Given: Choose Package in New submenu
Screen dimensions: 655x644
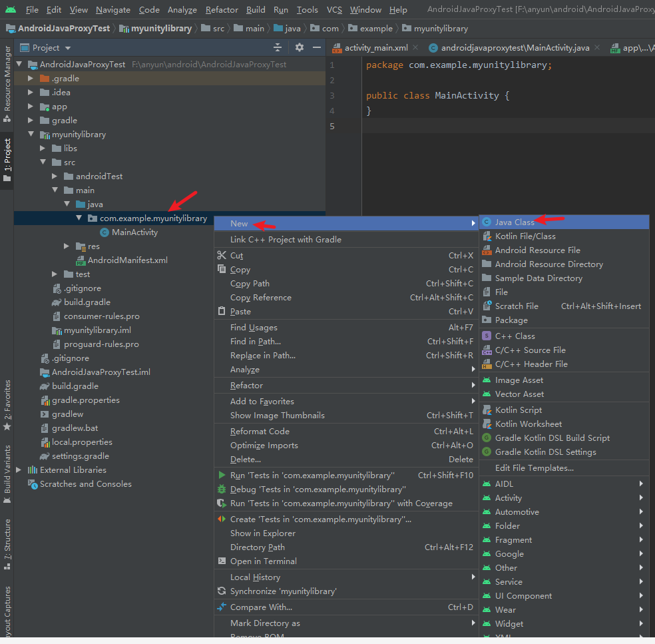Looking at the screenshot, I should click(x=564, y=320).
